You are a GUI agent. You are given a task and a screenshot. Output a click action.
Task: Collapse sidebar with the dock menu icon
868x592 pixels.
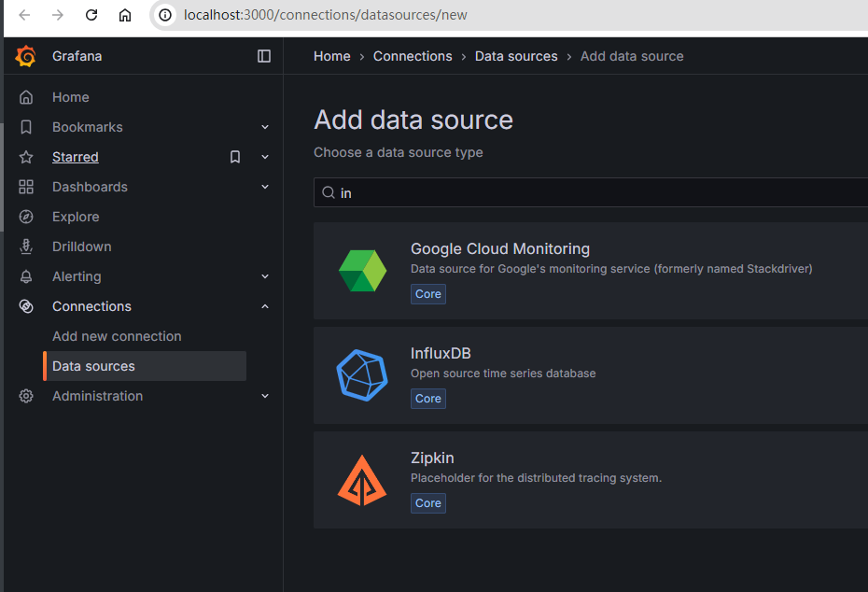point(264,56)
